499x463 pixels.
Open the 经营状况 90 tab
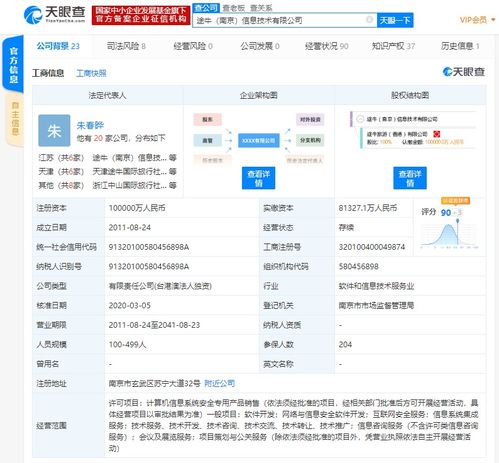point(327,46)
